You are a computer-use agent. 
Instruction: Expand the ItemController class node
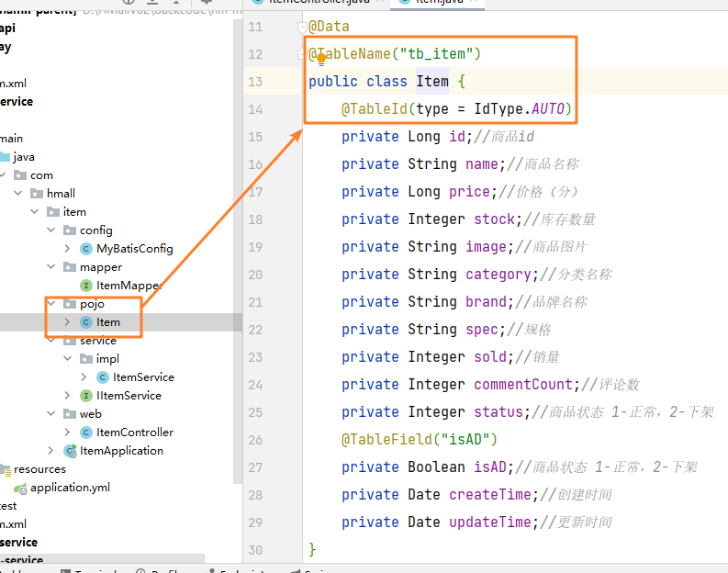pos(67,433)
